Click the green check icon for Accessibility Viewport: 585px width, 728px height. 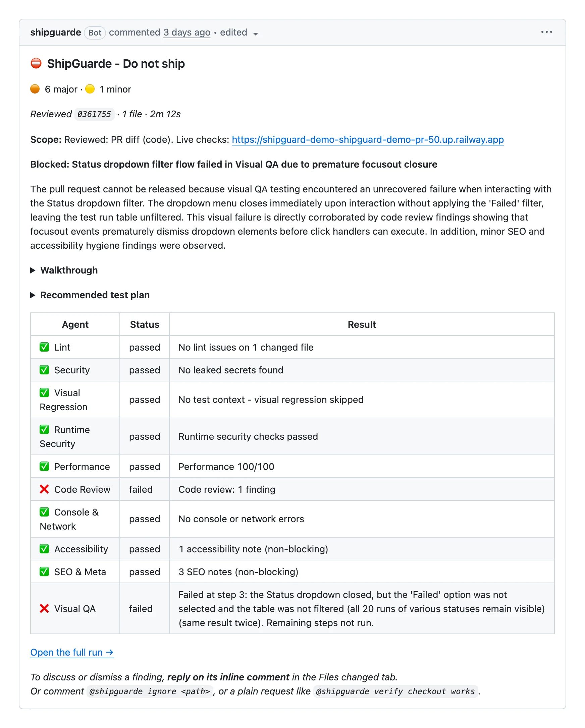[44, 548]
